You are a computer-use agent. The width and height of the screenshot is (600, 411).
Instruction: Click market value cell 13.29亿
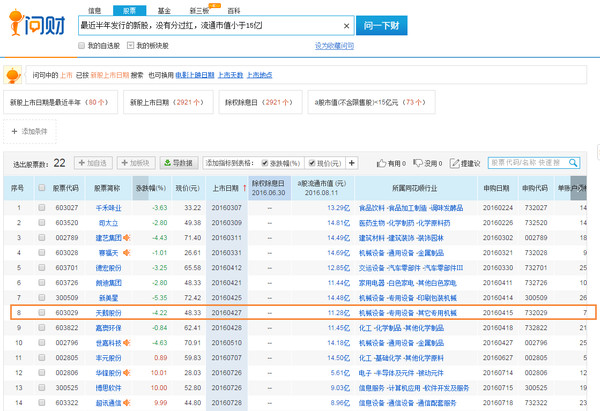[x=338, y=208]
